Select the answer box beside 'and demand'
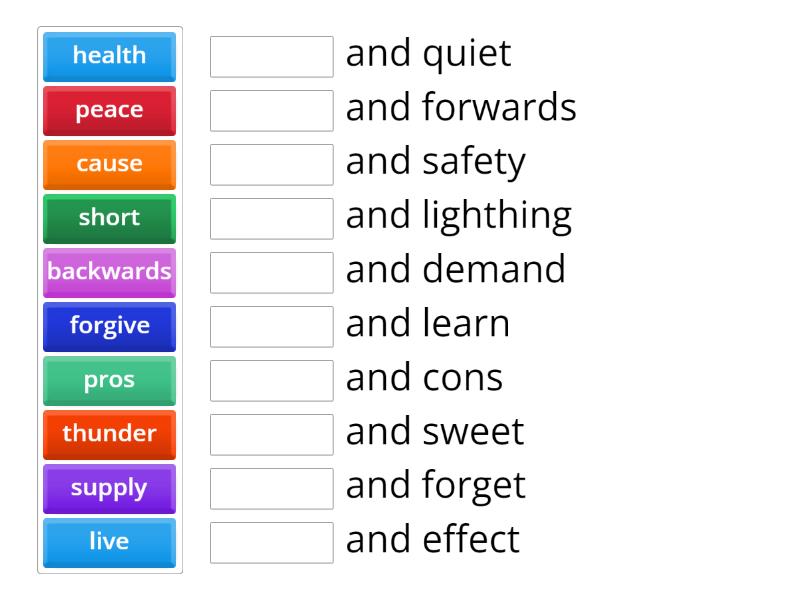 click(x=271, y=272)
